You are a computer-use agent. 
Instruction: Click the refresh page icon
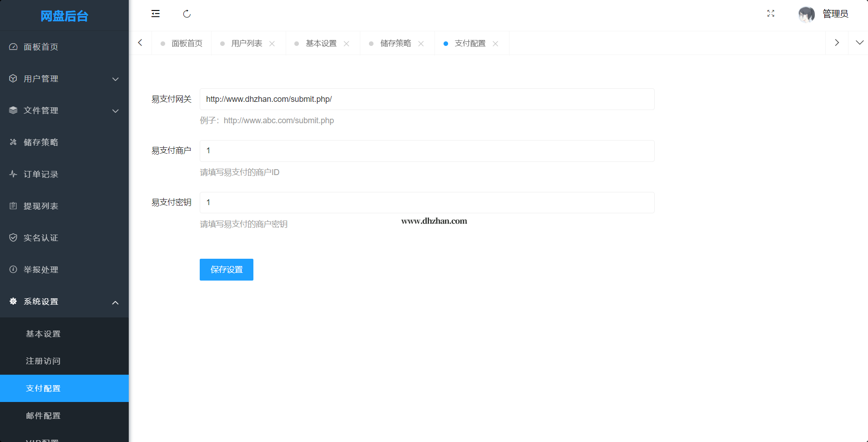187,14
